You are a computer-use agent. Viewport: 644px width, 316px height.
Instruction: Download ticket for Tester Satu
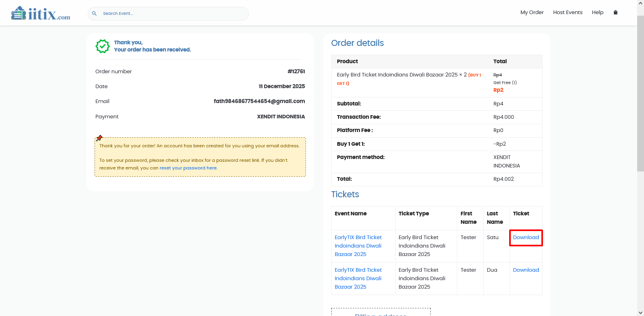526,238
